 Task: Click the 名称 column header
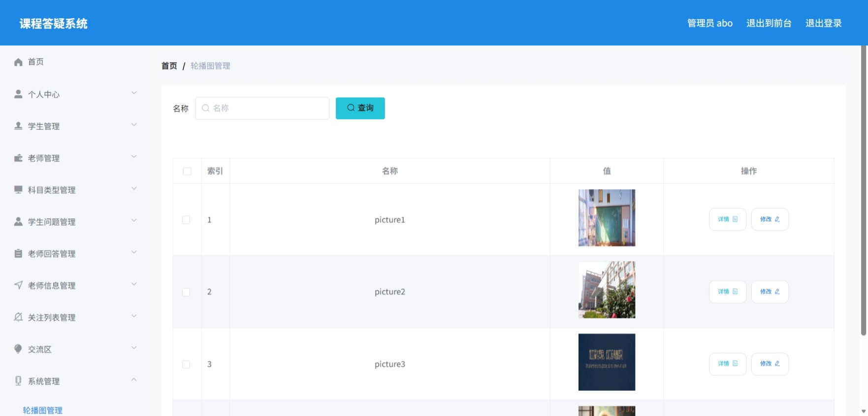pos(390,171)
